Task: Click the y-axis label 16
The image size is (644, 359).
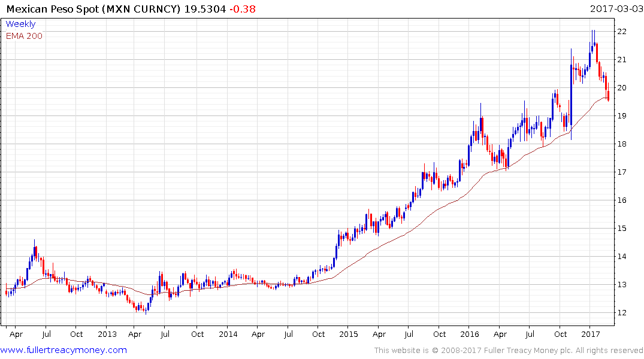Action: coord(621,200)
